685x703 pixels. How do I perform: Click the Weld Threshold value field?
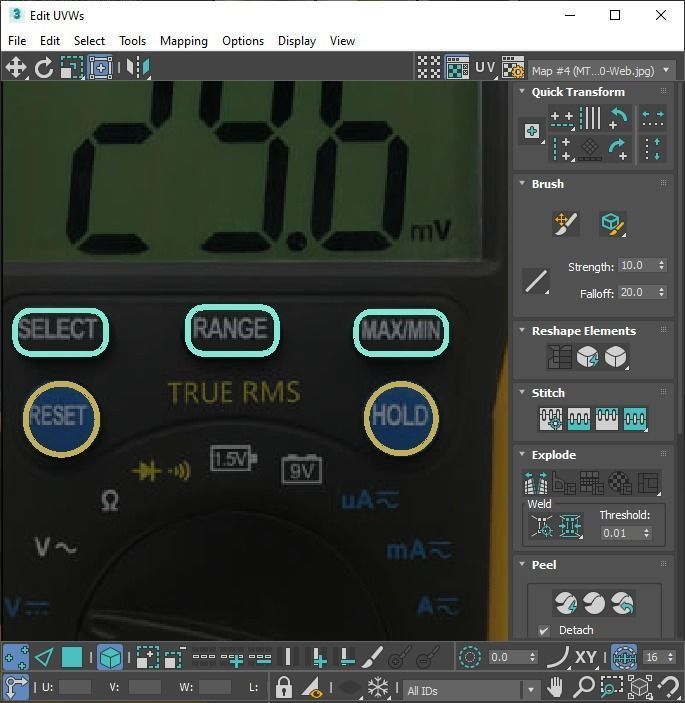click(x=621, y=533)
